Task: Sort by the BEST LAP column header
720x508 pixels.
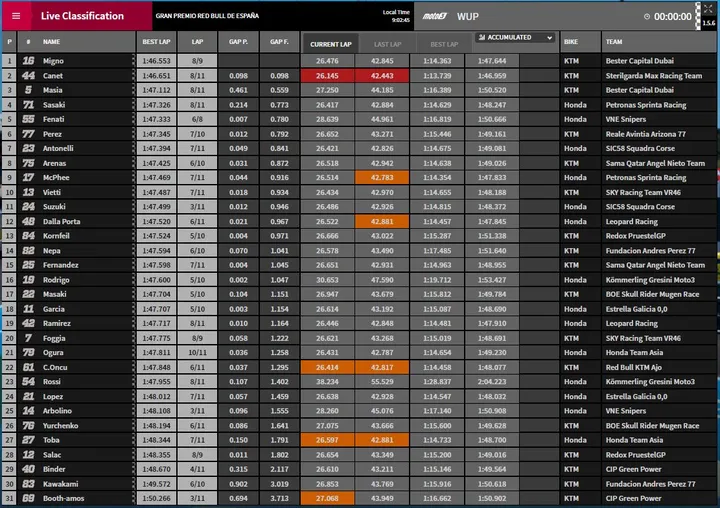Action: 156,42
